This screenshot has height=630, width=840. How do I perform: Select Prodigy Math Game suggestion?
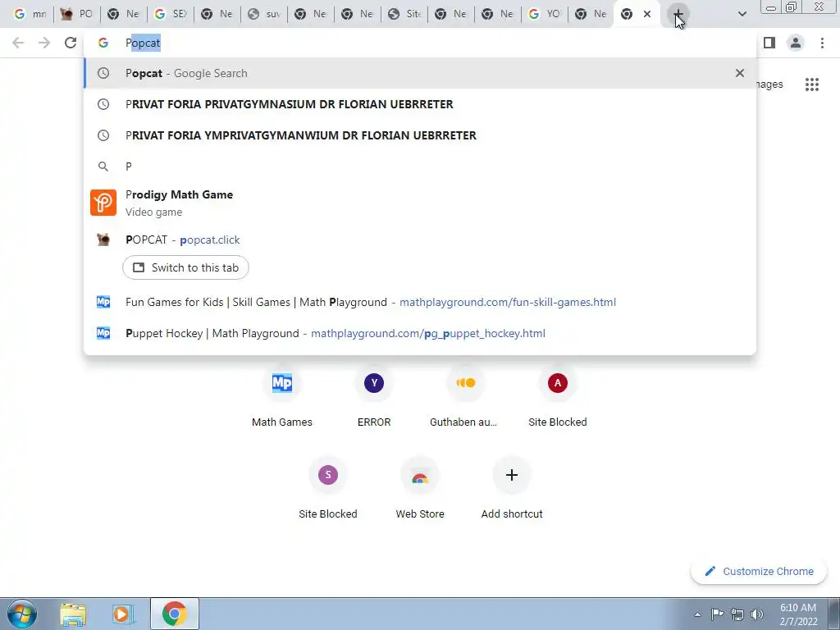point(420,203)
